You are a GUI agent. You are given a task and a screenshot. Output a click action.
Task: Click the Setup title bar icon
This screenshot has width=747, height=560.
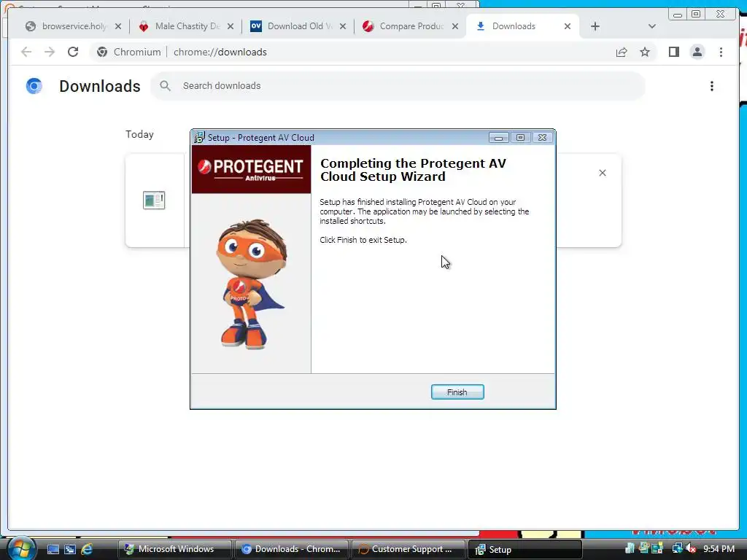click(199, 138)
